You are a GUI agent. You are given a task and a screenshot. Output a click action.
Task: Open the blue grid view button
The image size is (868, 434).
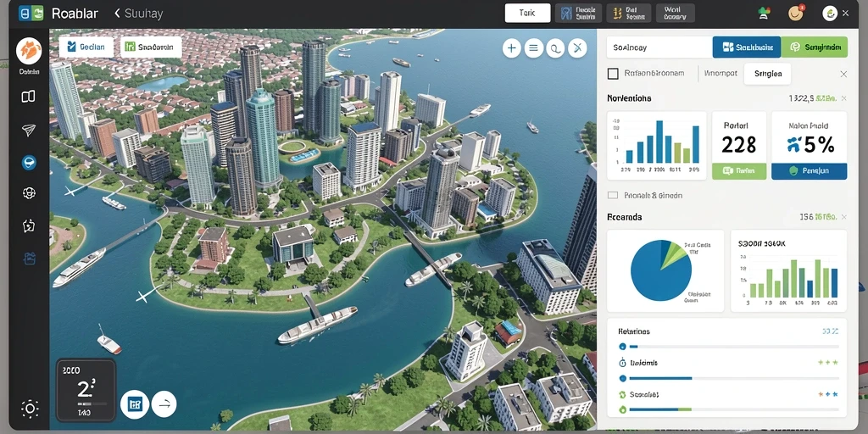[135, 404]
